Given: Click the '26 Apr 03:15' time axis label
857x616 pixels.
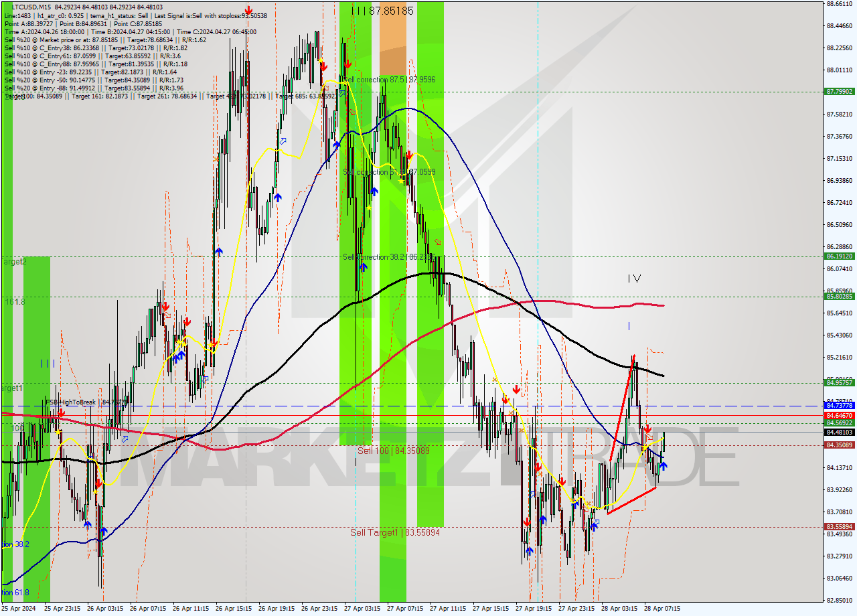Looking at the screenshot, I should 105,609.
